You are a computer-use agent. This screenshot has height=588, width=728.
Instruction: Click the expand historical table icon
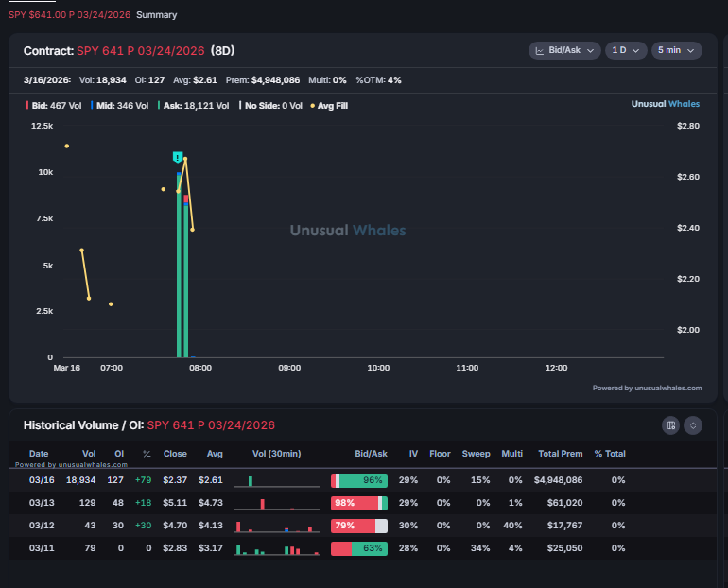pos(693,425)
